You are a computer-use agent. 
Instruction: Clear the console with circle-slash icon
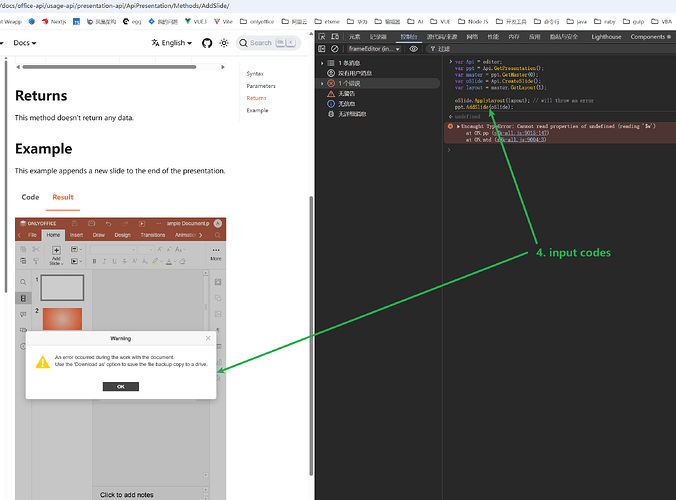335,49
